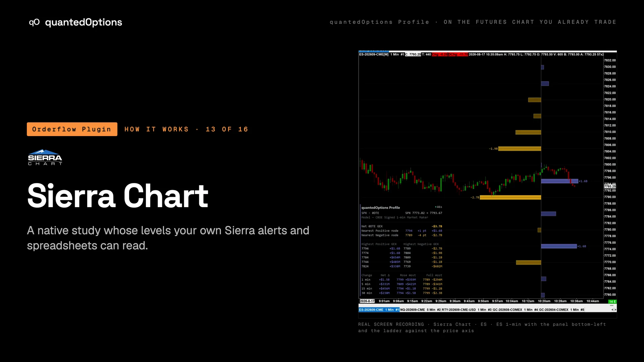The height and width of the screenshot is (362, 644).
Task: Click the -1.9B gold bar at 7804
Action: tap(520, 148)
